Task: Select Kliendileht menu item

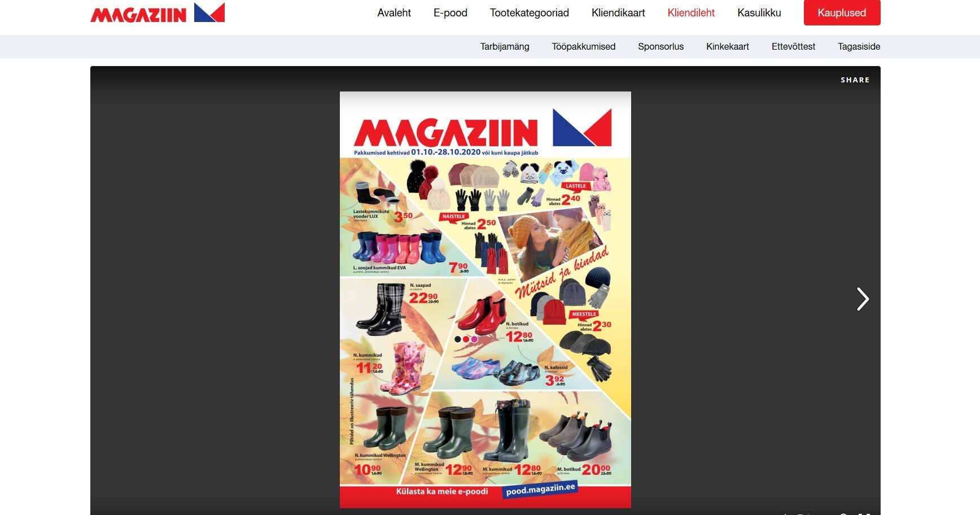Action: point(691,12)
